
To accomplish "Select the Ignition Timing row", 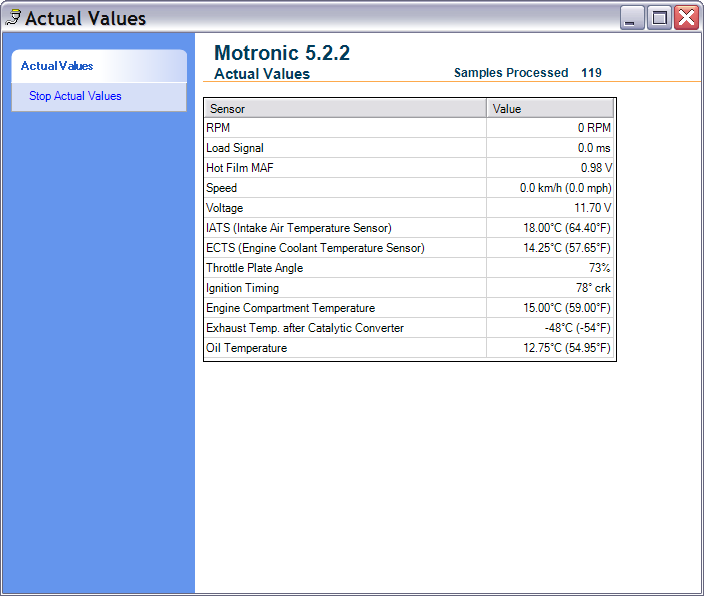I will 345,288.
